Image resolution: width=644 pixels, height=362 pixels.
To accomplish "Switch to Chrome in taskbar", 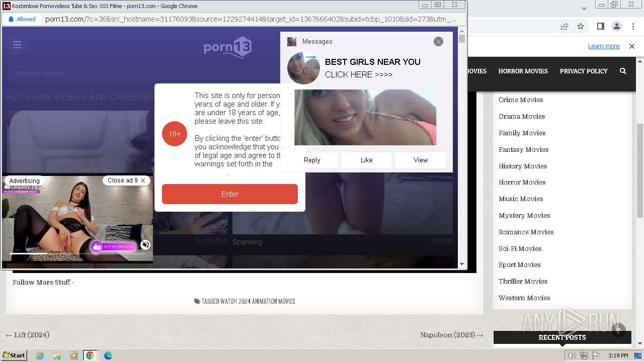I will 90,355.
